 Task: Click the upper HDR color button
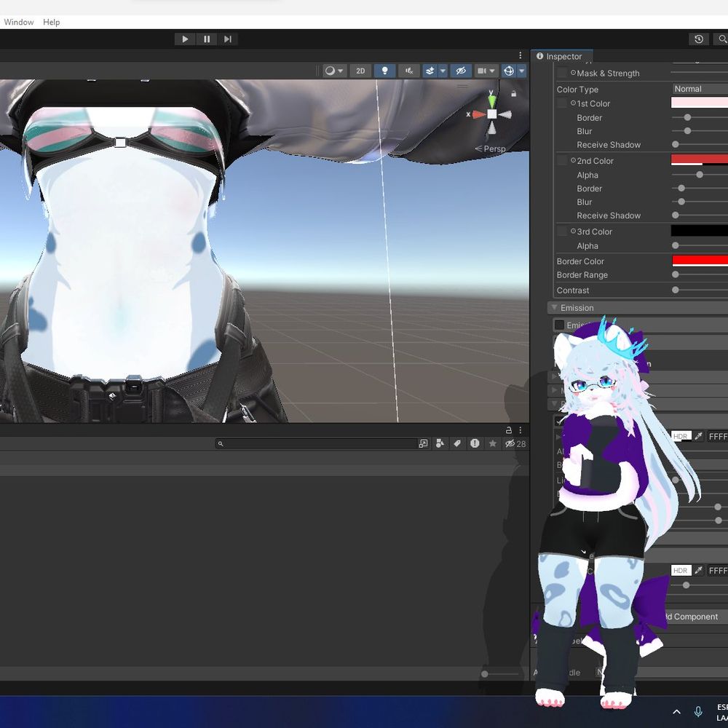(x=681, y=436)
